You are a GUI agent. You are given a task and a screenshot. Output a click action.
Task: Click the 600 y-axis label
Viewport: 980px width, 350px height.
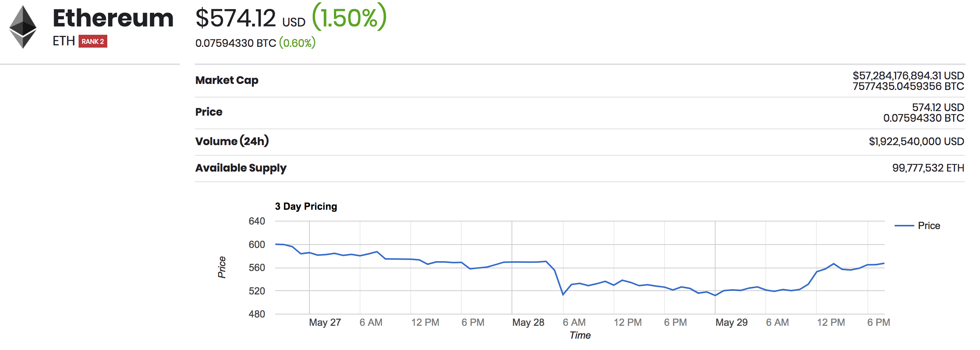(257, 245)
